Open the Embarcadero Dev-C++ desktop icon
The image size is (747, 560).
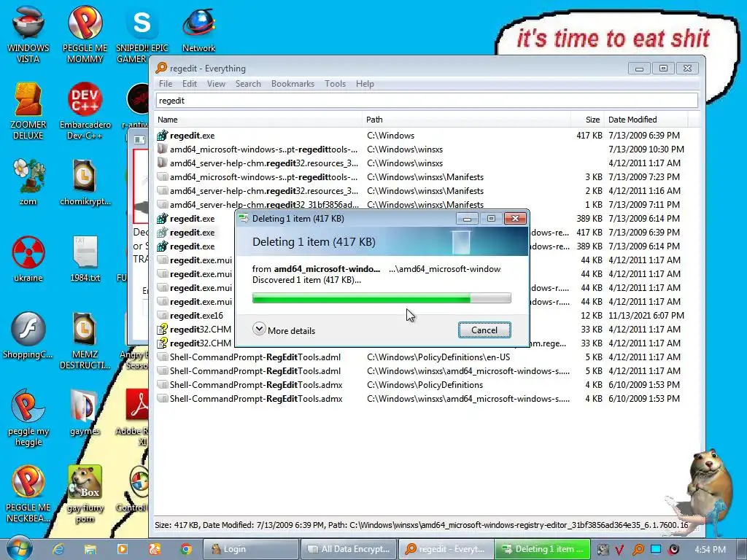click(x=85, y=111)
